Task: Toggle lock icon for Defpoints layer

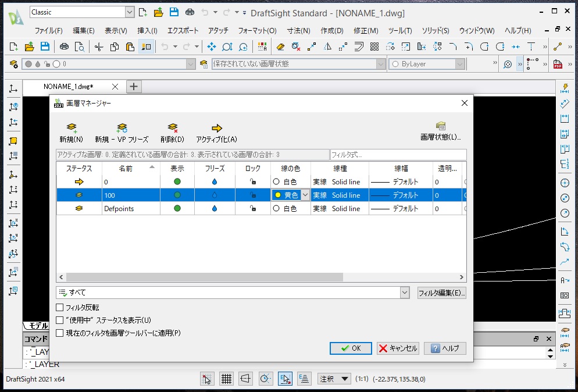Action: [253, 208]
